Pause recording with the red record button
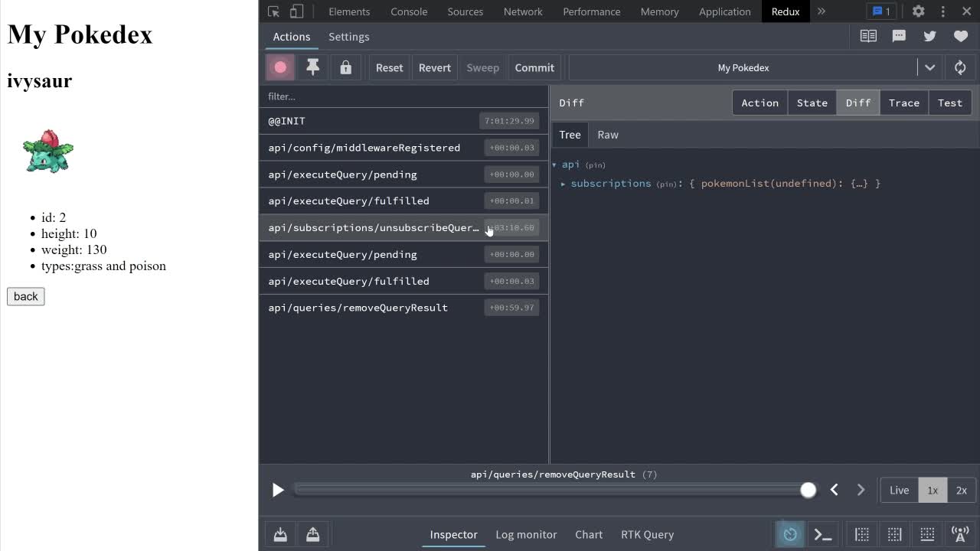 tap(280, 67)
